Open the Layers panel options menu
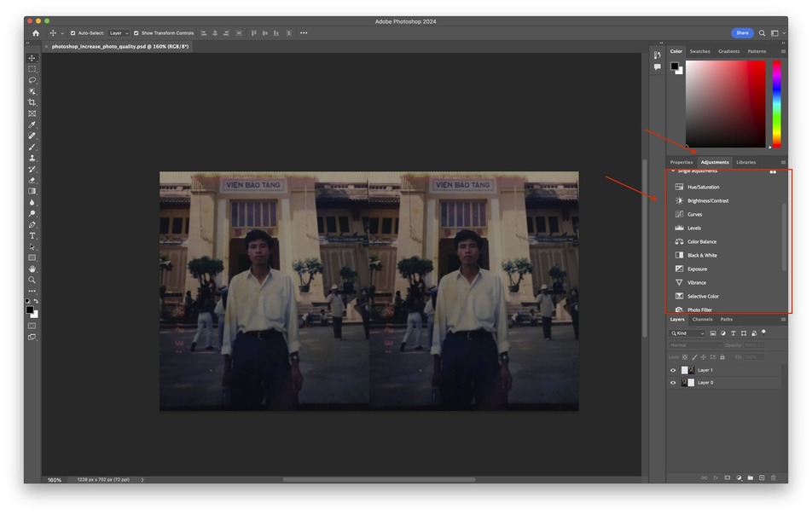This screenshot has width=812, height=515. (783, 320)
